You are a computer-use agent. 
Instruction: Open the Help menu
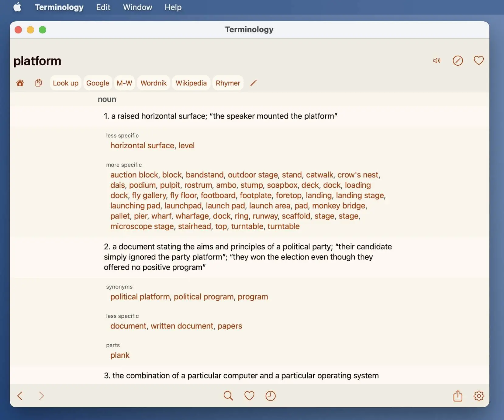(173, 7)
